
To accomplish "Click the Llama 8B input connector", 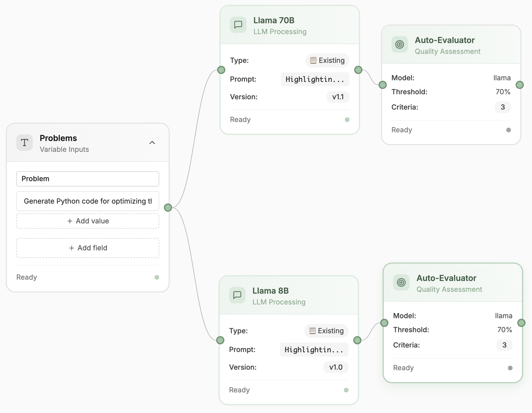I will [x=220, y=340].
